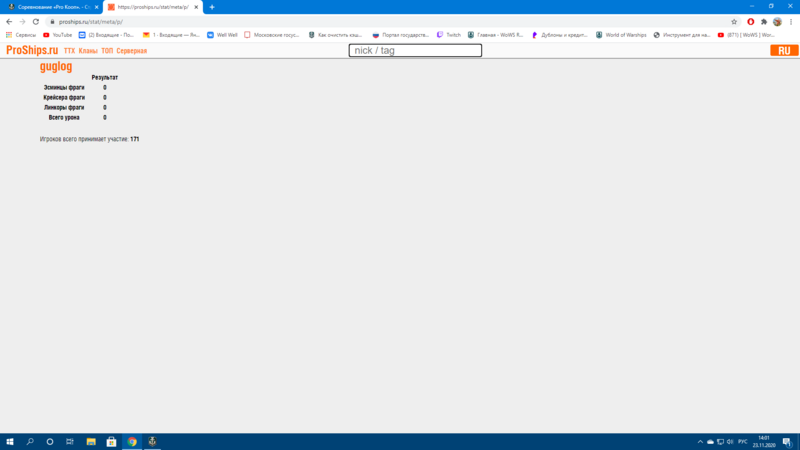
Task: Open the Северная menu item
Action: tap(132, 51)
